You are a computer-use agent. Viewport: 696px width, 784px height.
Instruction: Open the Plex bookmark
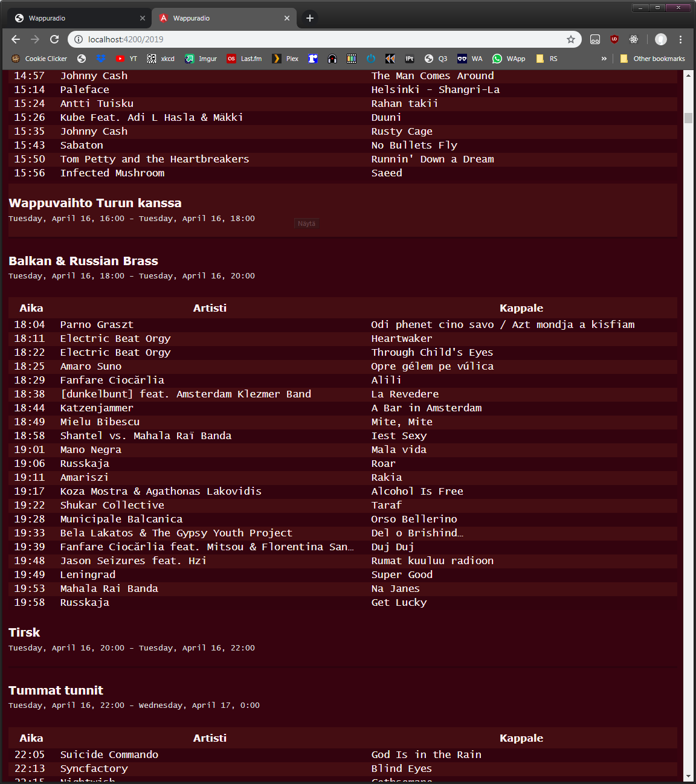[x=286, y=59]
